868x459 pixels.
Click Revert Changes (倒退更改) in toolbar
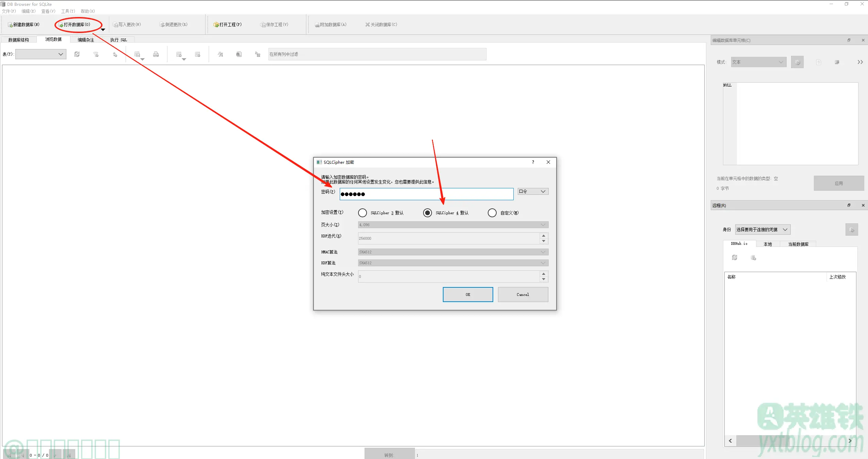[174, 25]
